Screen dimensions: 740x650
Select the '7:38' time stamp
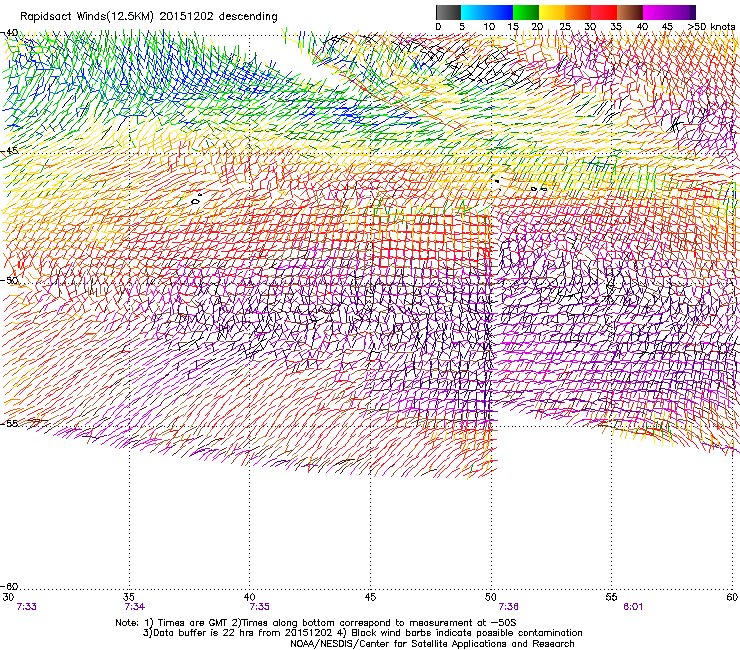tap(508, 607)
